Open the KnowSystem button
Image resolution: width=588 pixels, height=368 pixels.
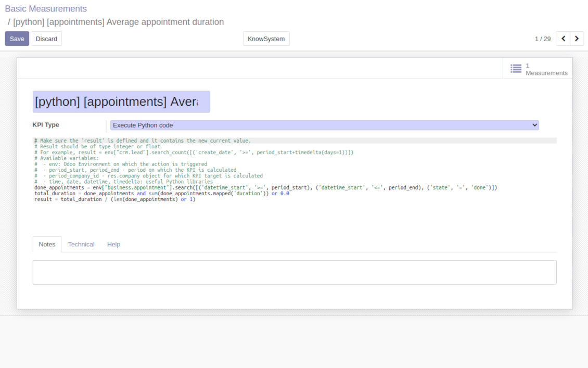[x=266, y=39]
